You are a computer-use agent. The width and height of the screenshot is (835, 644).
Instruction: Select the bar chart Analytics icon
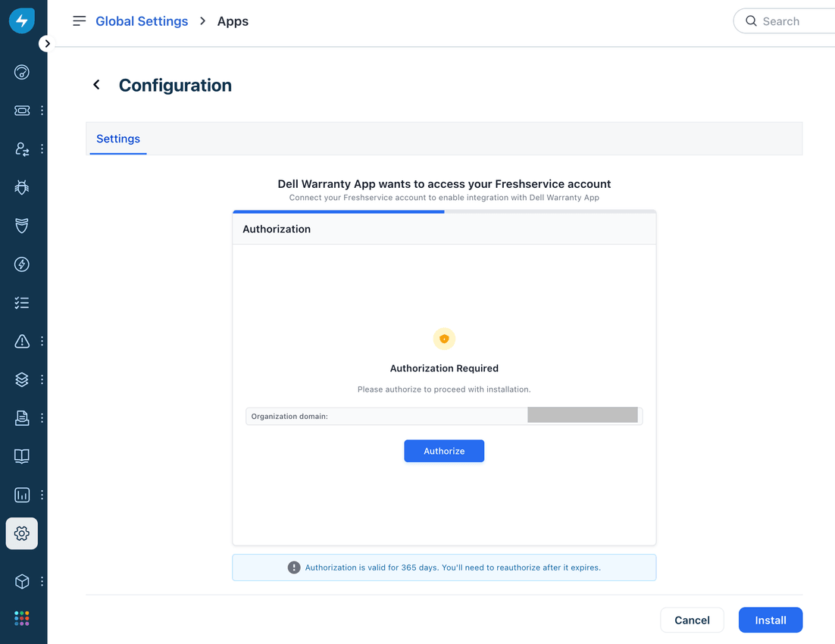click(x=21, y=494)
